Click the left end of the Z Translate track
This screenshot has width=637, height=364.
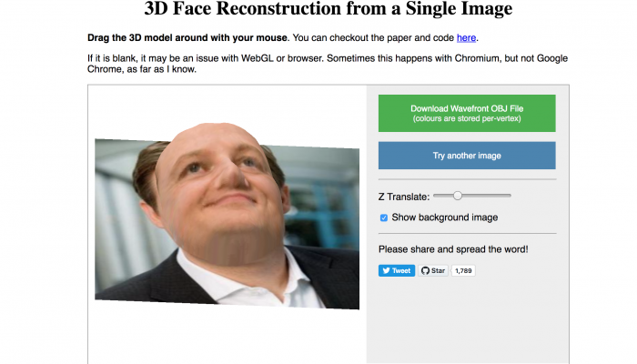coord(435,196)
